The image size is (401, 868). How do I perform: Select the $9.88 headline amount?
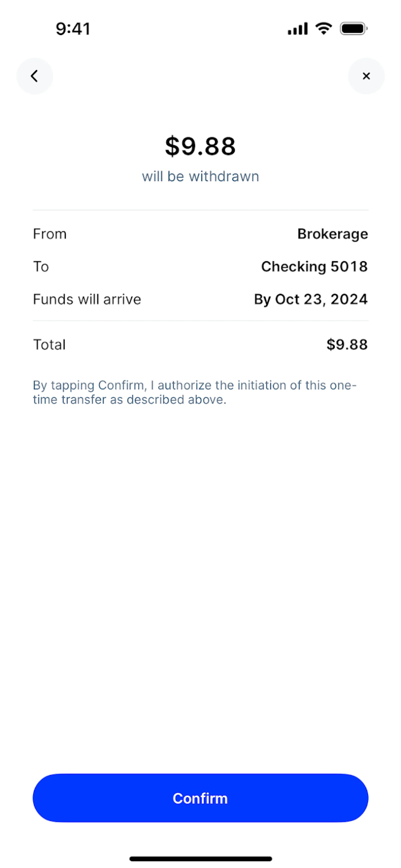[x=200, y=146]
